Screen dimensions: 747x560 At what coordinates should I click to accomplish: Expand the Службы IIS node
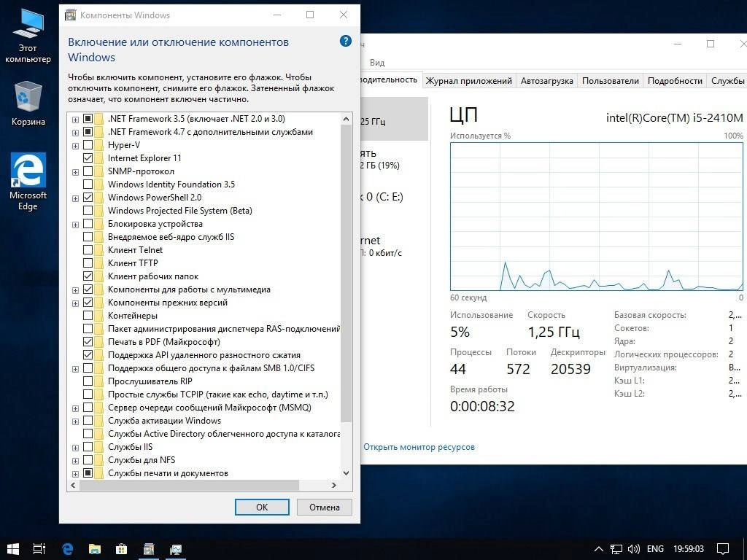coord(75,448)
